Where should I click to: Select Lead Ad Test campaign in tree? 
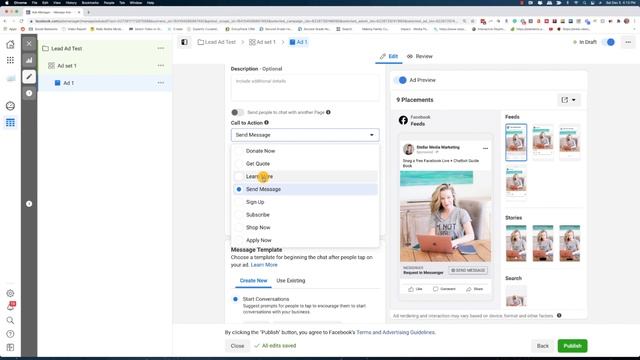[67, 48]
